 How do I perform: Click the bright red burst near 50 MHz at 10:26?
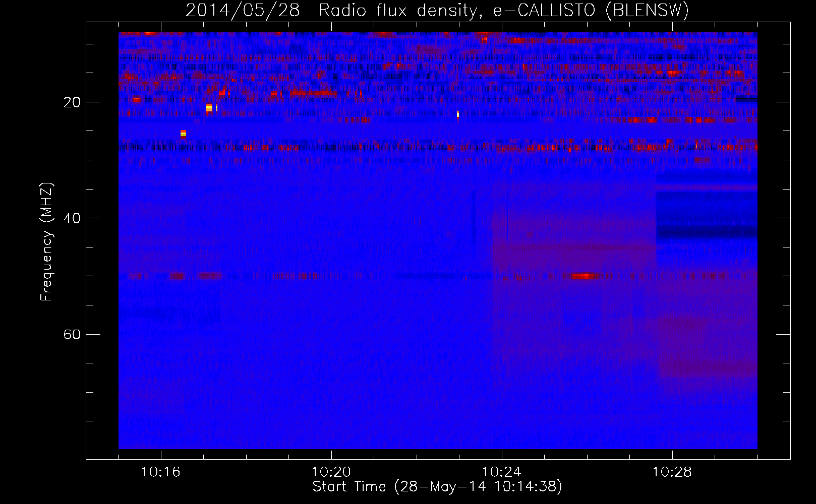(584, 276)
